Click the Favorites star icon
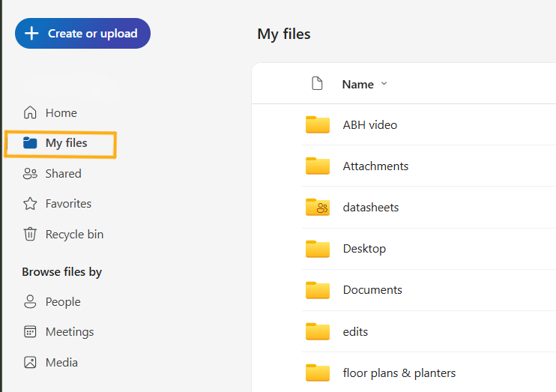The image size is (556, 392). [30, 204]
